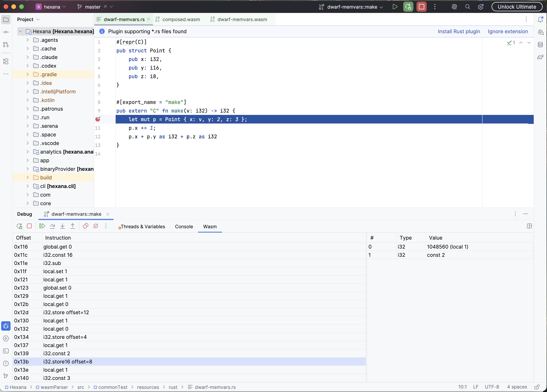Click the Rerun debug session icon
Screen dimensions: 547x392
coord(19,226)
